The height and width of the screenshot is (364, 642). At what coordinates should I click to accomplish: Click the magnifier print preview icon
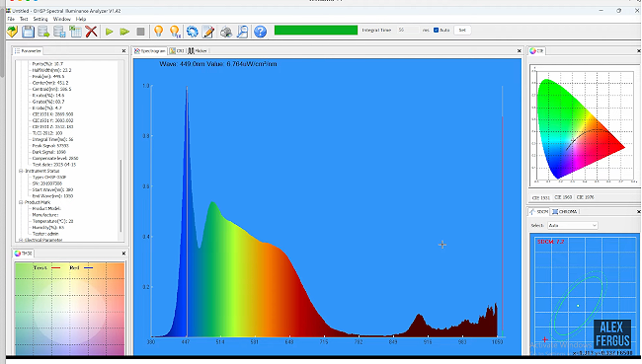[x=242, y=32]
